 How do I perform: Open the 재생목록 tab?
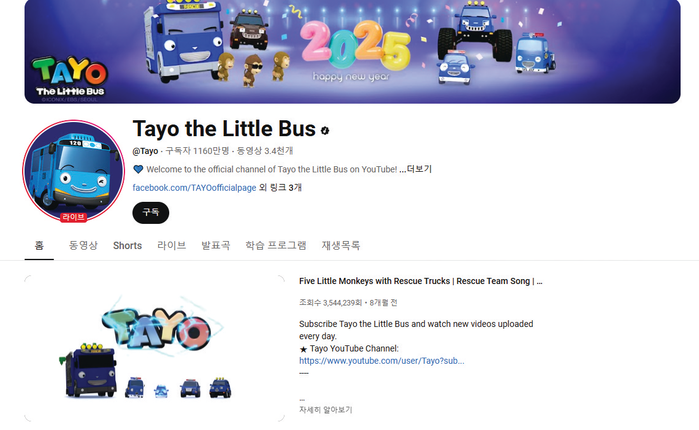click(341, 246)
